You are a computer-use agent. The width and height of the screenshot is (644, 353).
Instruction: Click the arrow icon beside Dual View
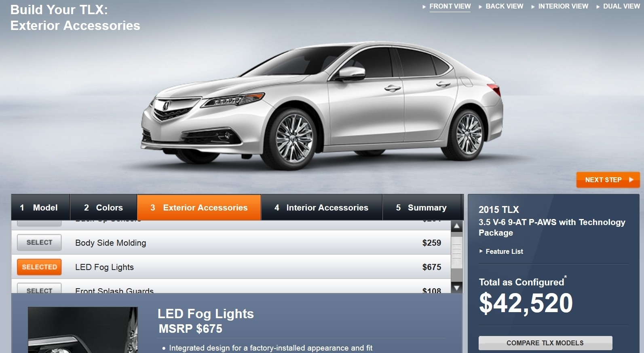(x=598, y=7)
